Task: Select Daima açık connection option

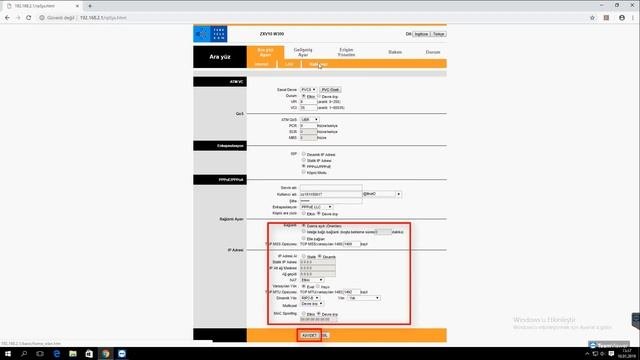Action: 304,225
